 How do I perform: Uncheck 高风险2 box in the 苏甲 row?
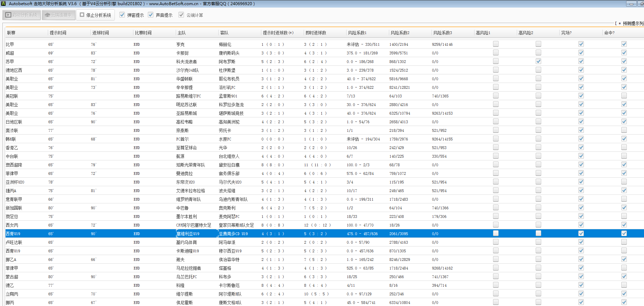538,61
